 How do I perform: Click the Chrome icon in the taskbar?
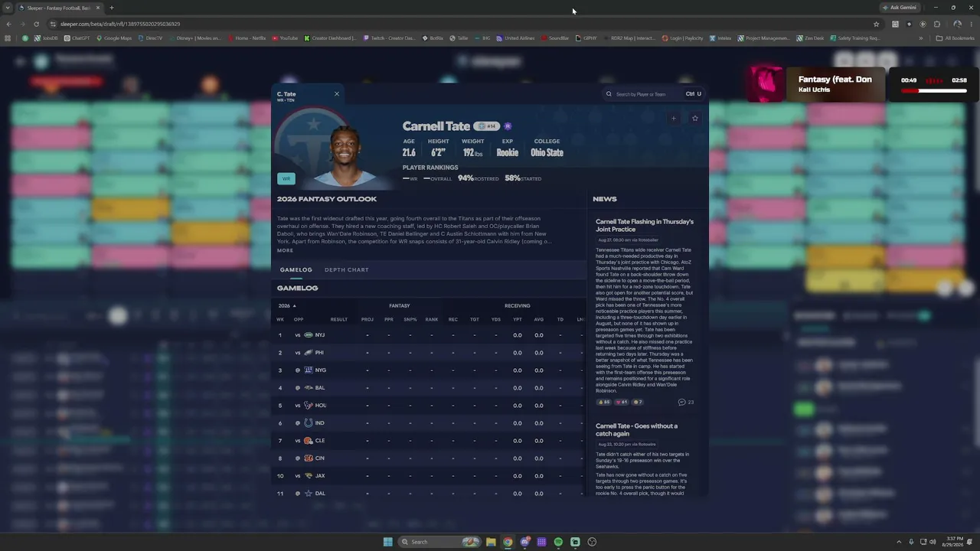coord(508,542)
